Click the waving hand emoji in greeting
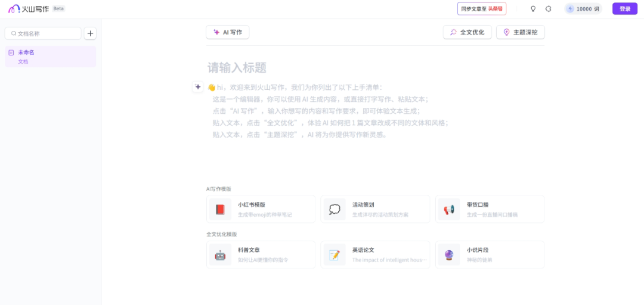This screenshot has width=644, height=305. tap(211, 88)
